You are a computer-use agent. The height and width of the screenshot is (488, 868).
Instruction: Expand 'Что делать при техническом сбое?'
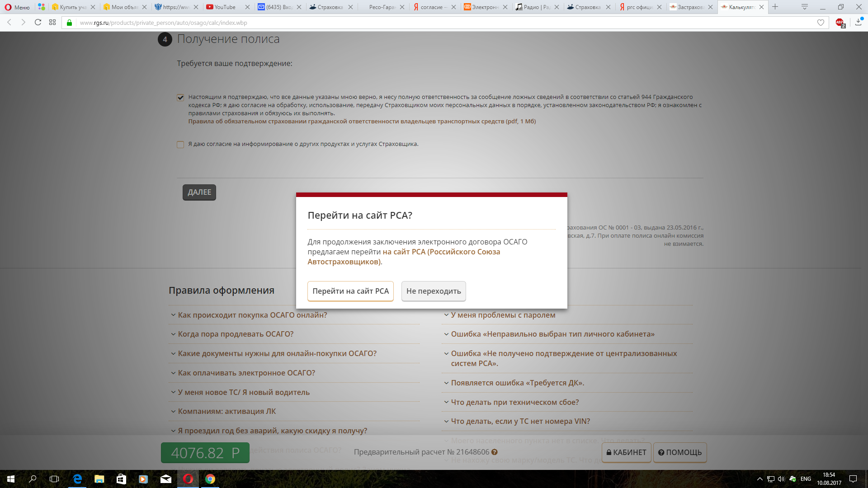coord(514,402)
